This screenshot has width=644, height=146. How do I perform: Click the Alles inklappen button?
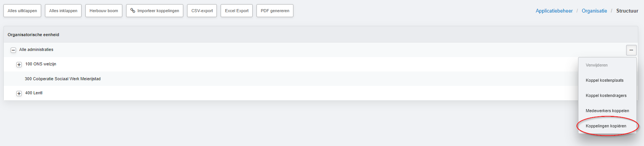point(63,11)
